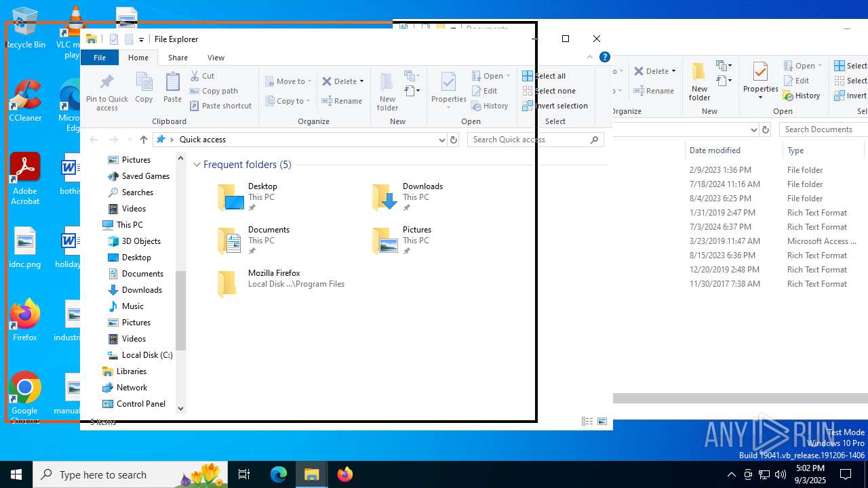
Task: Click Properties in File Explorer ribbon
Action: (448, 91)
